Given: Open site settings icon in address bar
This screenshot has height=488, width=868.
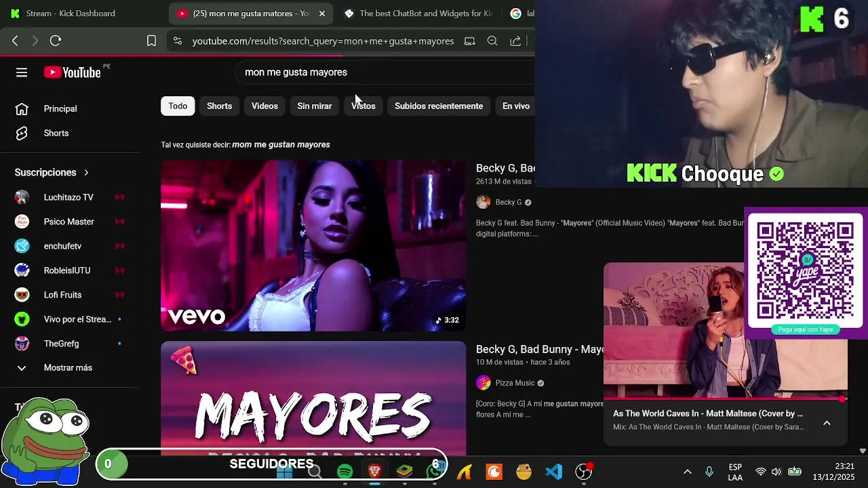Looking at the screenshot, I should 178,41.
